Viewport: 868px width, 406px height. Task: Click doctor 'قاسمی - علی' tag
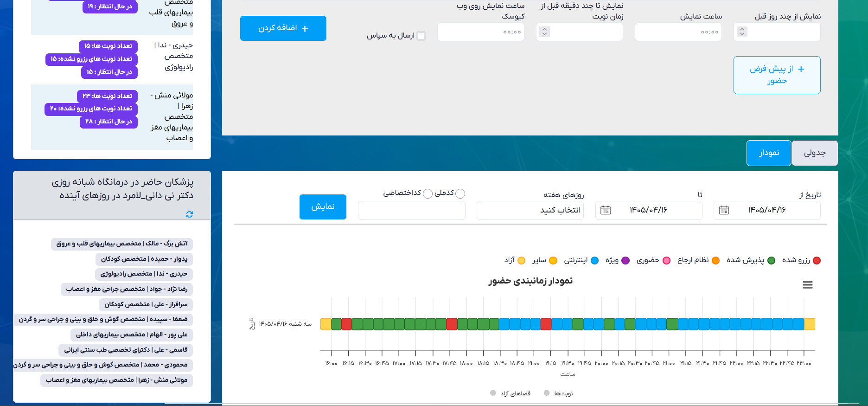pyautogui.click(x=126, y=350)
